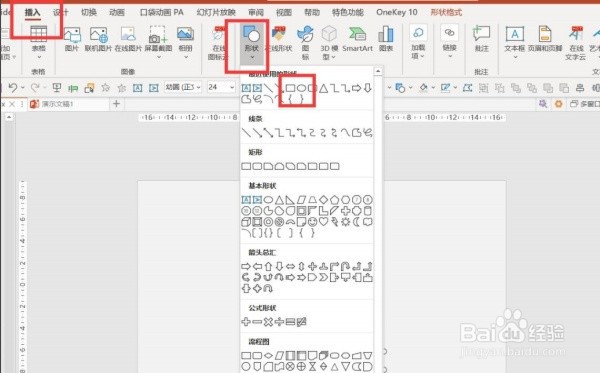Viewport: 600px width, 373px height.
Task: Open 在线图片 web pictures tool
Action: click(x=128, y=39)
